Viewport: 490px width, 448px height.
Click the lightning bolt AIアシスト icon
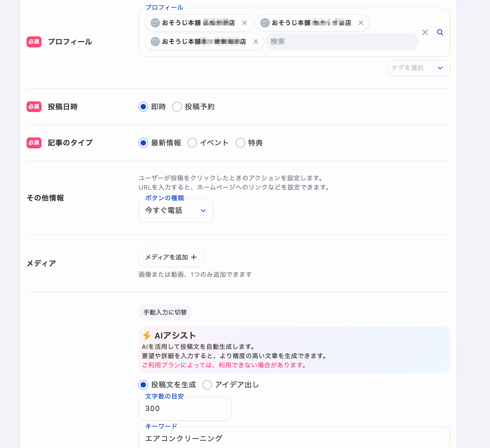coord(147,335)
